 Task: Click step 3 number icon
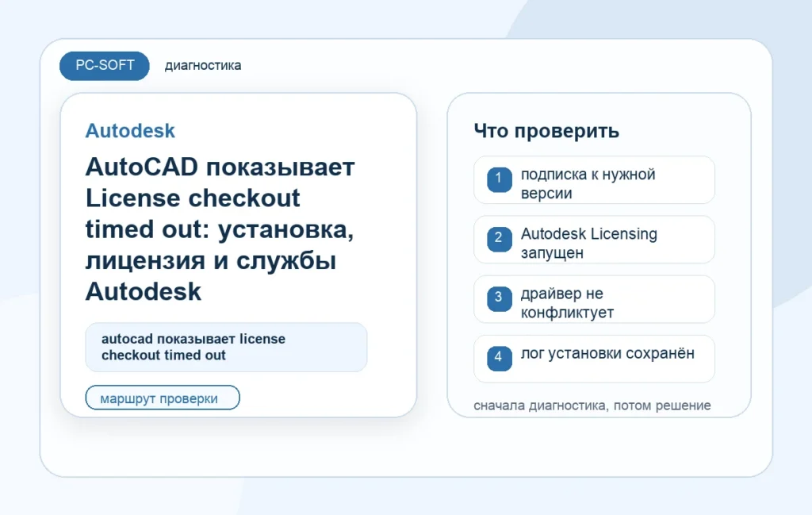point(500,298)
